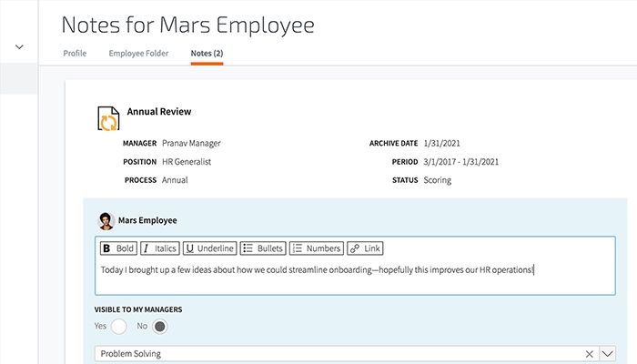Open the Employee Folder tab
637x364 pixels.
point(138,53)
